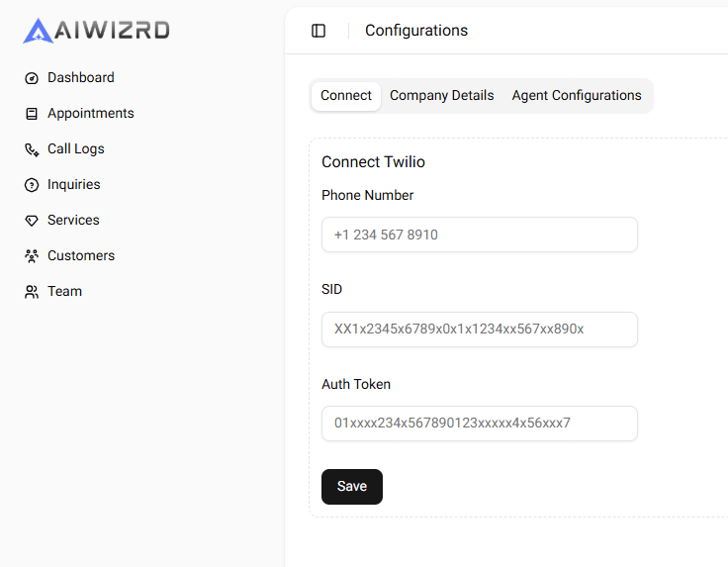Click the Team users icon
728x567 pixels.
click(x=32, y=292)
